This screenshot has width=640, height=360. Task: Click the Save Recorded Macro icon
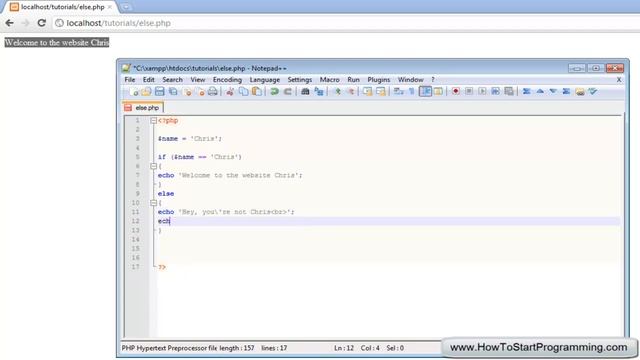pyautogui.click(x=509, y=92)
